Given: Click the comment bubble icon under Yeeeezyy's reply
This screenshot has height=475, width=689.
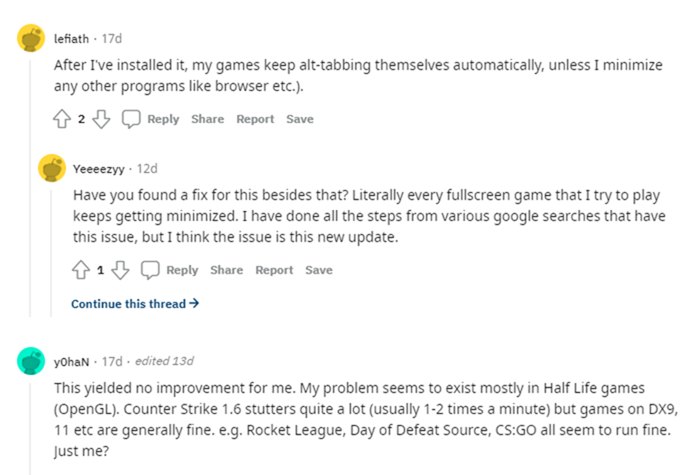Looking at the screenshot, I should pyautogui.click(x=150, y=270).
